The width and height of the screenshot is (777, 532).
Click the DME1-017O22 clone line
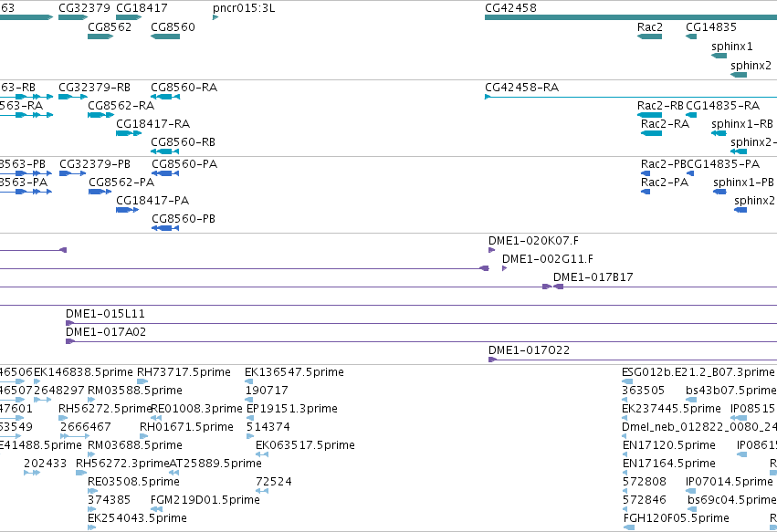click(x=633, y=360)
